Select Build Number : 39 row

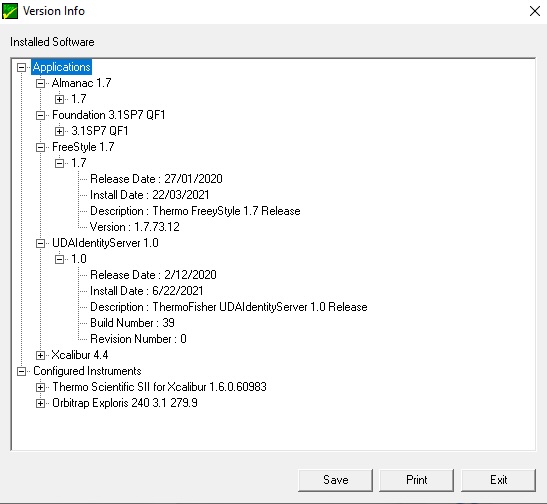132,323
